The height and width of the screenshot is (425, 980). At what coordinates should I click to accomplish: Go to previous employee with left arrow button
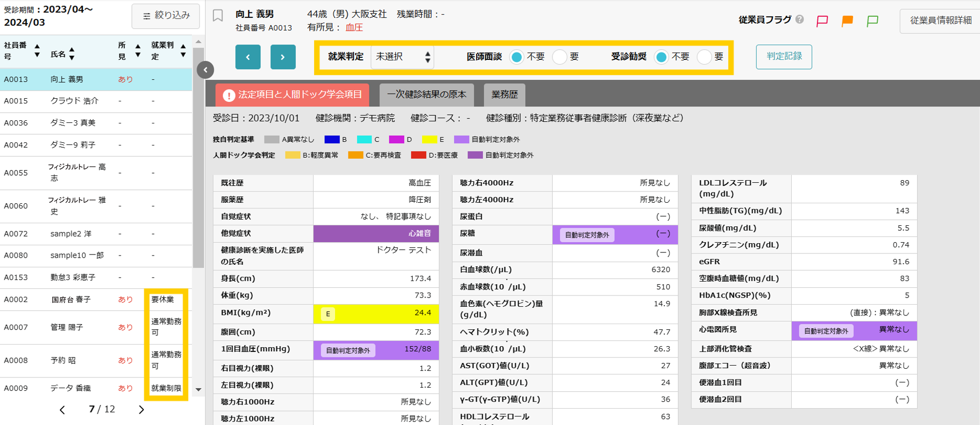(248, 57)
